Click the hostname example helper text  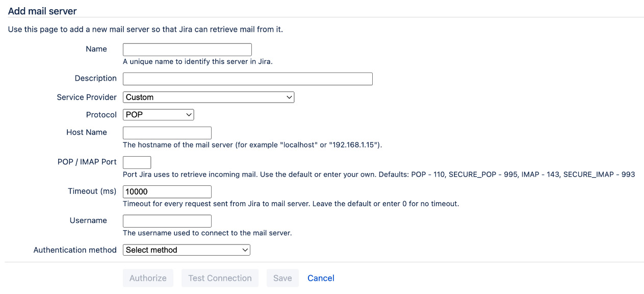click(x=253, y=144)
